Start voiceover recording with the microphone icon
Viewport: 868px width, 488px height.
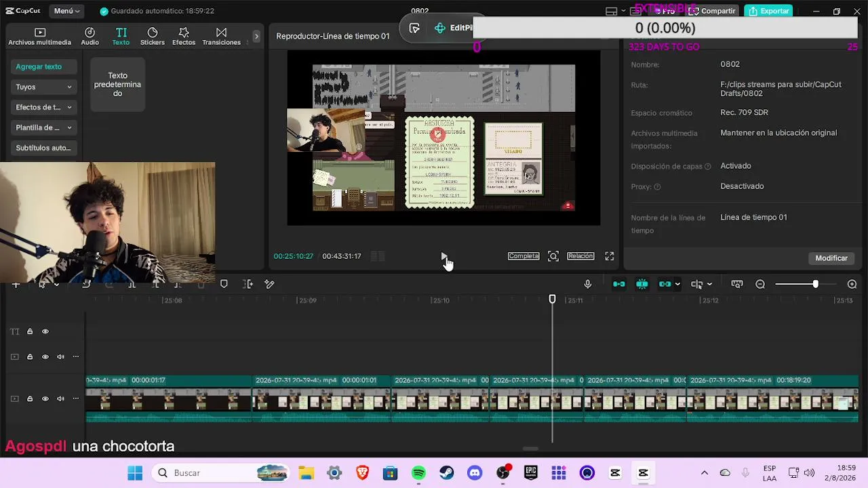pos(588,284)
